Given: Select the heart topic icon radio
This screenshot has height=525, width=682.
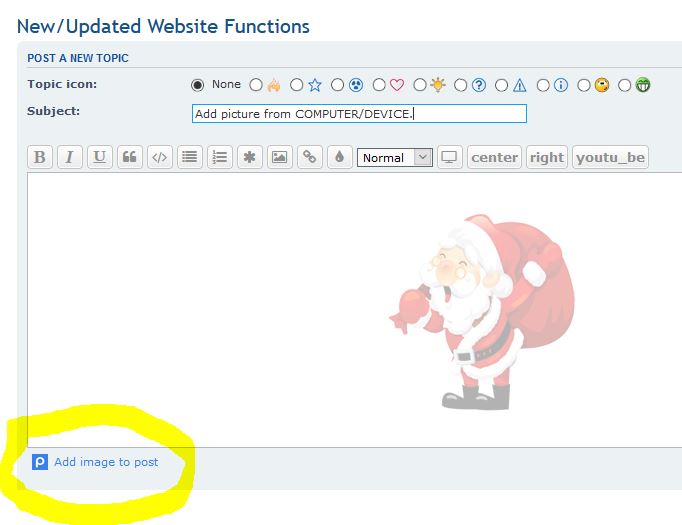Looking at the screenshot, I should coord(379,85).
